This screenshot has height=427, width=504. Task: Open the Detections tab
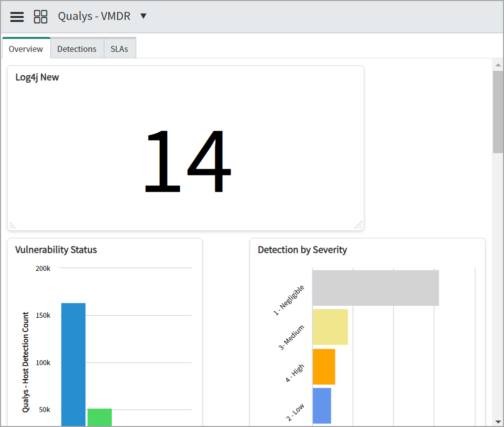(77, 48)
